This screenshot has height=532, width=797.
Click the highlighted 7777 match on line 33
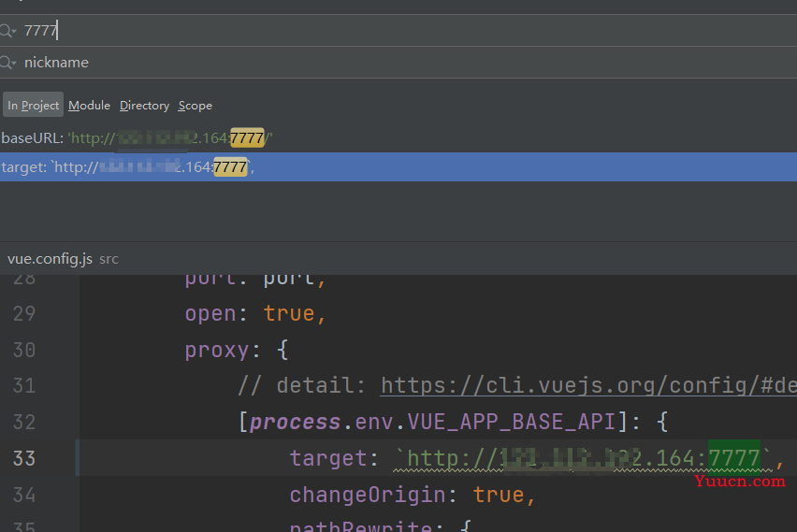(734, 458)
